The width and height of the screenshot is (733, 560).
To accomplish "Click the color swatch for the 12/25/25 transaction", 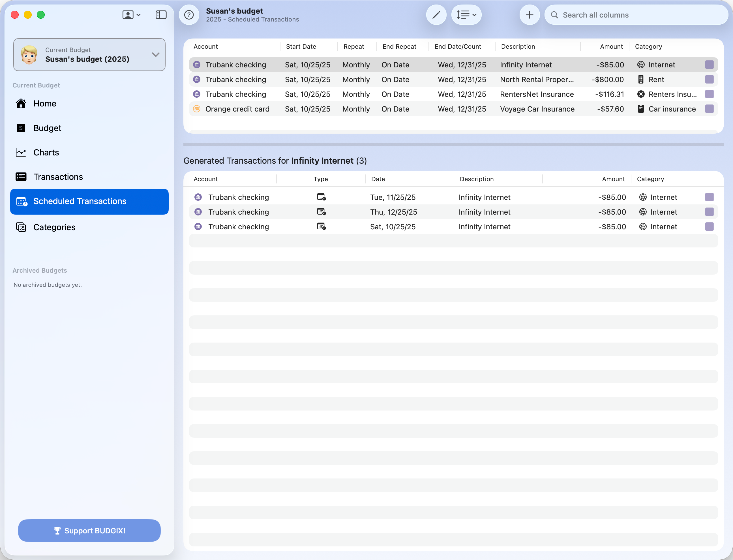I will point(709,212).
